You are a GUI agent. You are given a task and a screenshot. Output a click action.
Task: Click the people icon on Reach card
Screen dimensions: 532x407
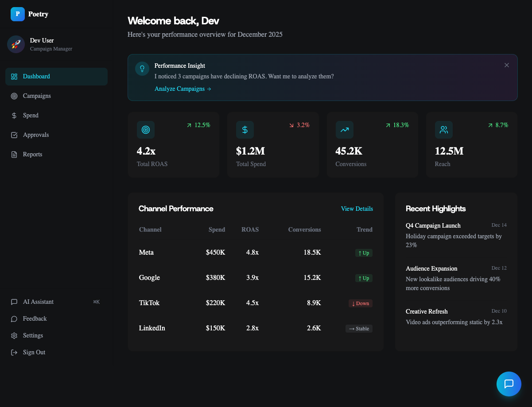pyautogui.click(x=443, y=130)
